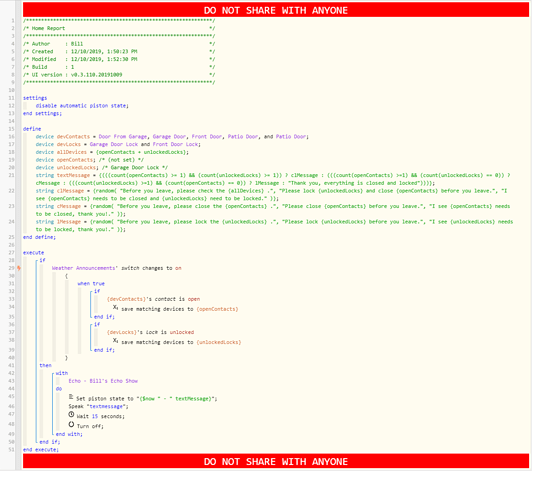Viewport: 535px width, 500px height.
Task: Click the power icon beside Turn off
Action: (71, 425)
